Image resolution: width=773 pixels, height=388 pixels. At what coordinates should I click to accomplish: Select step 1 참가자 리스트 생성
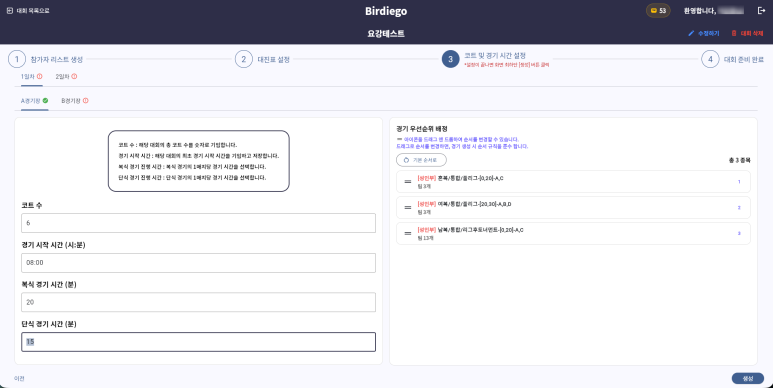tap(45, 60)
